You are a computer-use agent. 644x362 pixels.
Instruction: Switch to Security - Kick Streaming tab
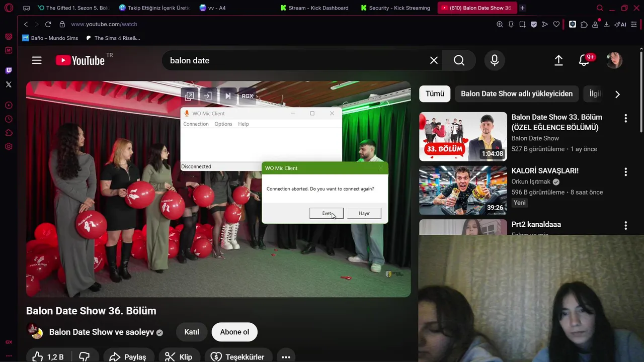395,8
